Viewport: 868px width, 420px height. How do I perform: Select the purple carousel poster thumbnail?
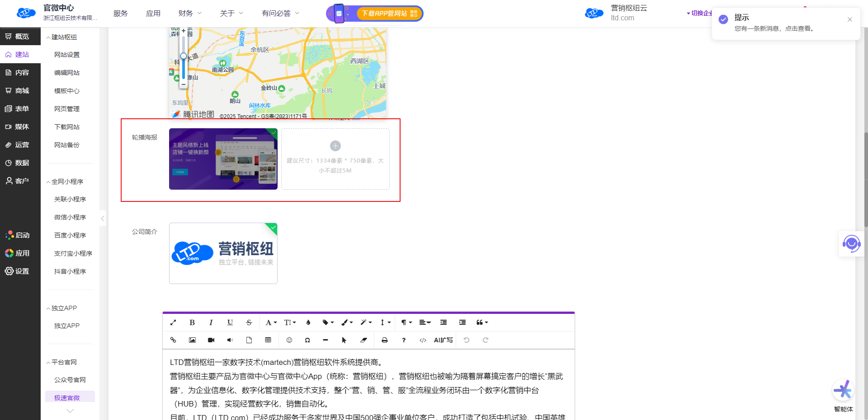pos(223,159)
